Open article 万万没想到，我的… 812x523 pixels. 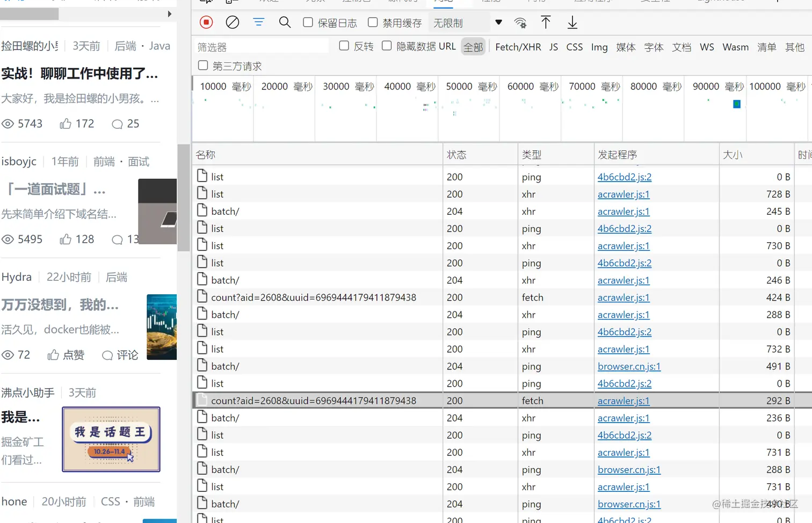[x=60, y=305]
